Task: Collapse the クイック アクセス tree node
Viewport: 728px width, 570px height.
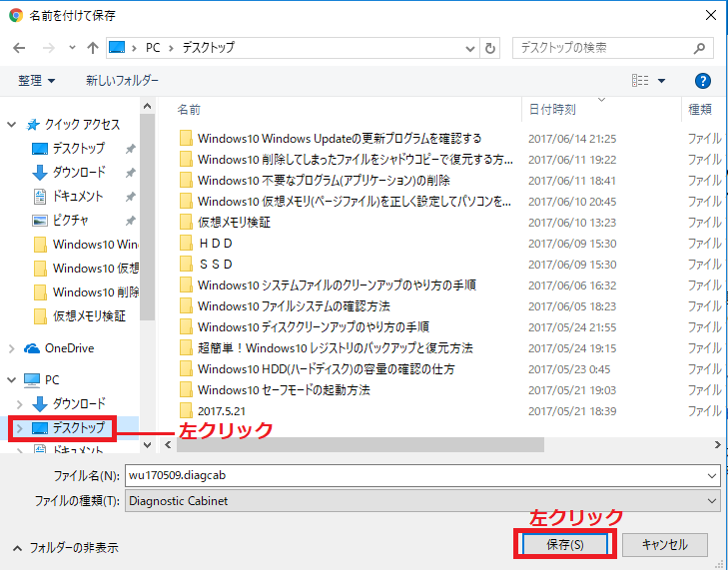Action: (x=12, y=125)
